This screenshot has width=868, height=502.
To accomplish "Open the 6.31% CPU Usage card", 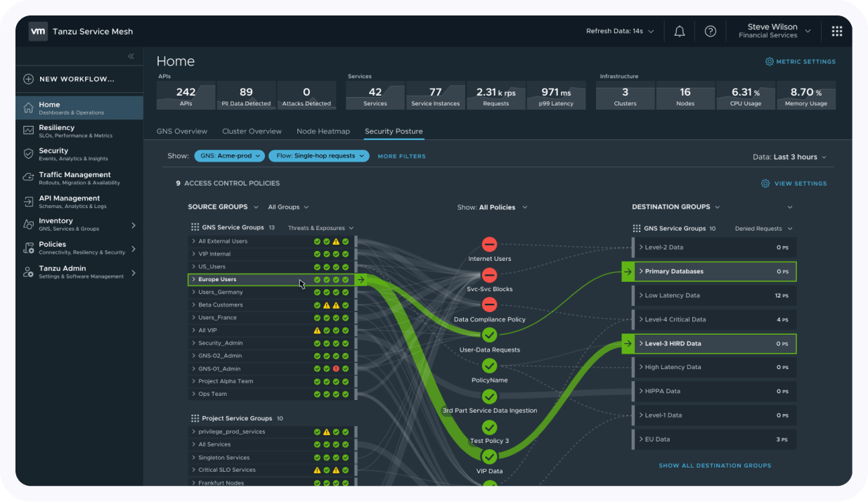I will (x=746, y=96).
